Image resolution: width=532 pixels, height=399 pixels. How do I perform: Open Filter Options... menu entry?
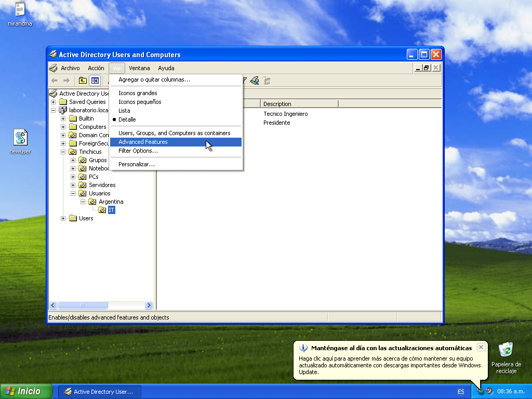point(138,151)
